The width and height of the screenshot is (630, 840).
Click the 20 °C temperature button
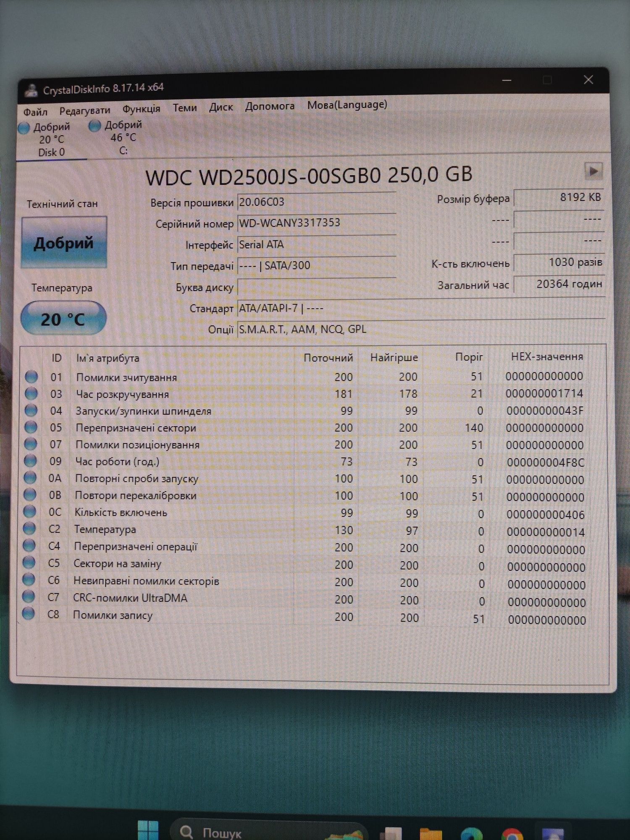pyautogui.click(x=63, y=319)
